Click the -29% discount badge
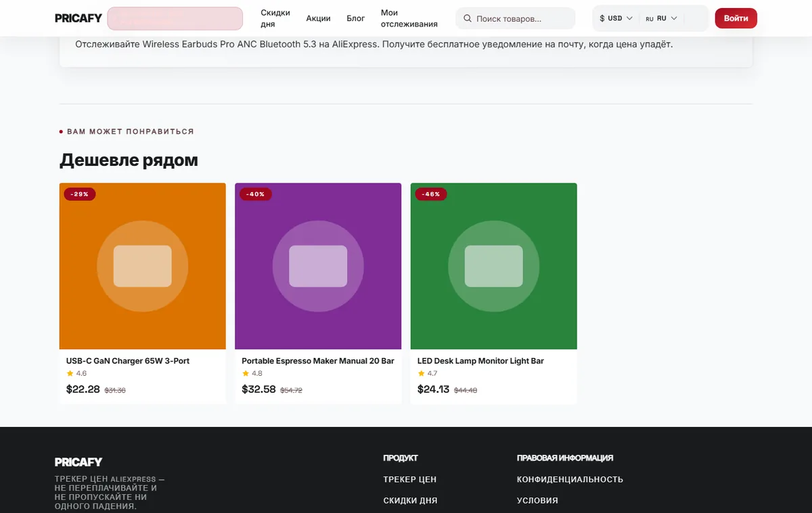The image size is (812, 513). (x=80, y=194)
